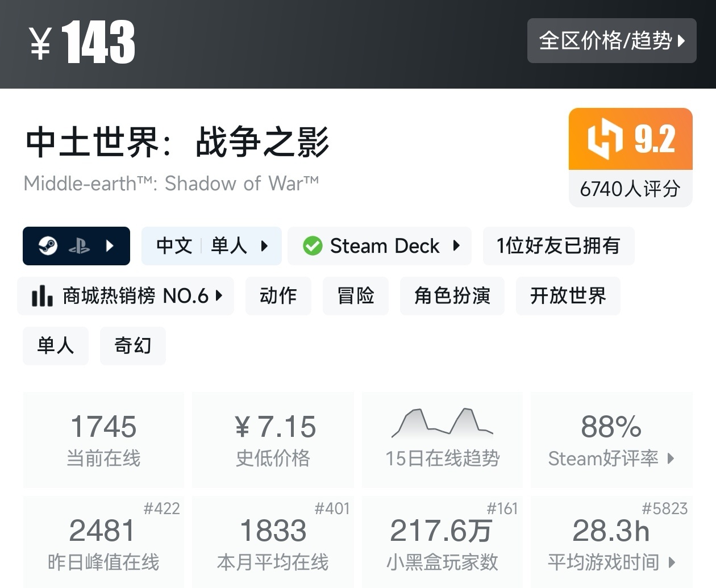This screenshot has width=716, height=588.
Task: Expand the Steam Deck compatibility arrow
Action: click(456, 246)
